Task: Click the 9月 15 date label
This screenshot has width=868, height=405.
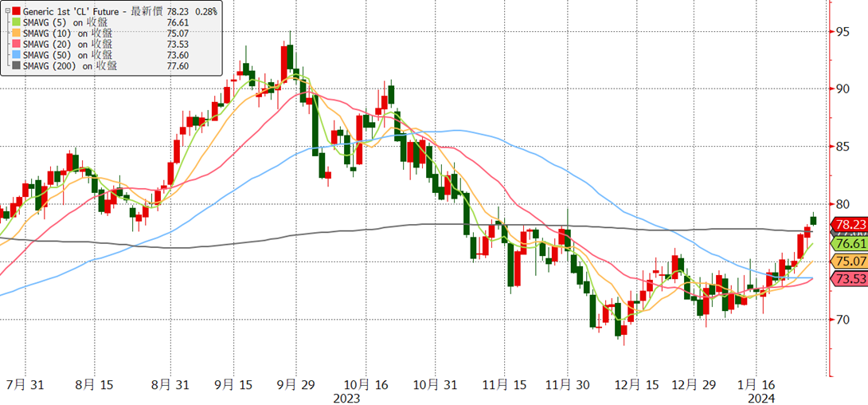Action: [233, 384]
